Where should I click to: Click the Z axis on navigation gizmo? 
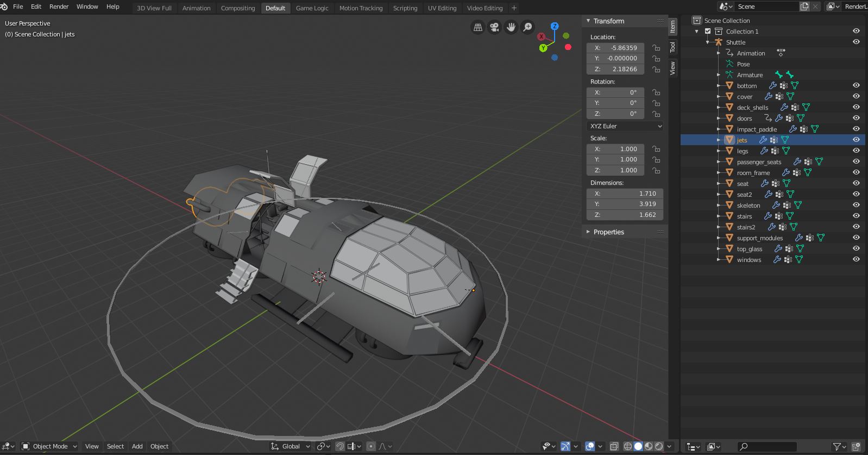(555, 26)
